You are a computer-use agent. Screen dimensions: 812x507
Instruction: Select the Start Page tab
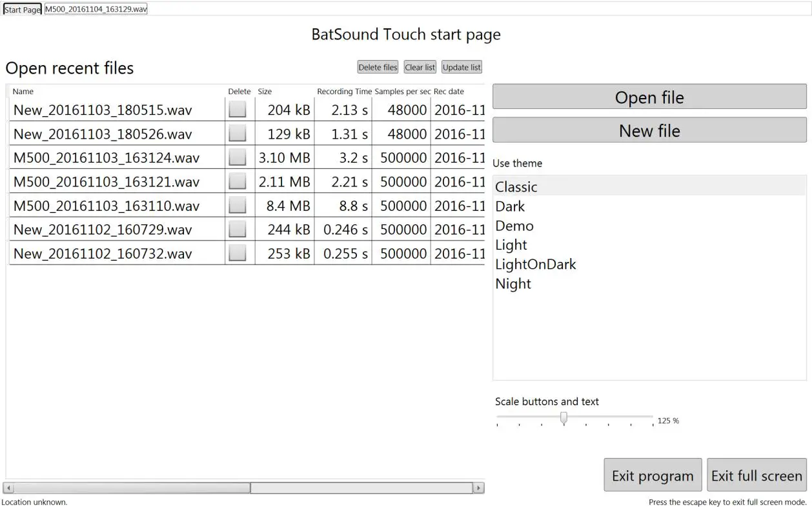22,9
